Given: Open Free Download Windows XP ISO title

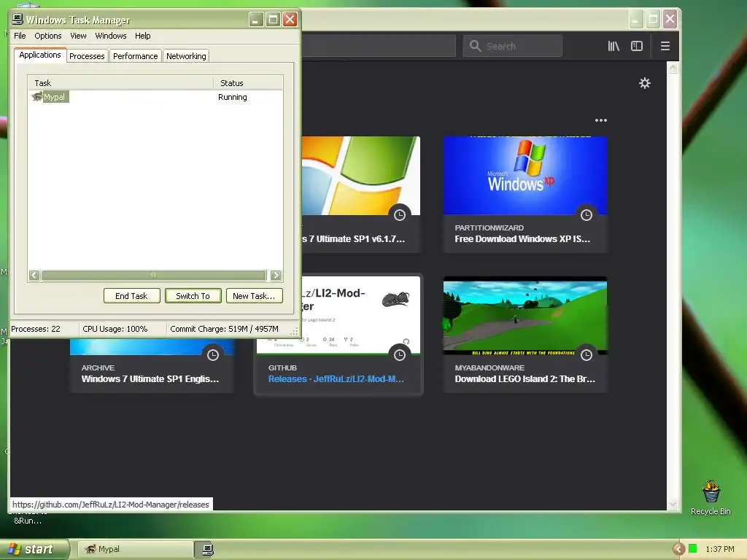Looking at the screenshot, I should pyautogui.click(x=522, y=239).
